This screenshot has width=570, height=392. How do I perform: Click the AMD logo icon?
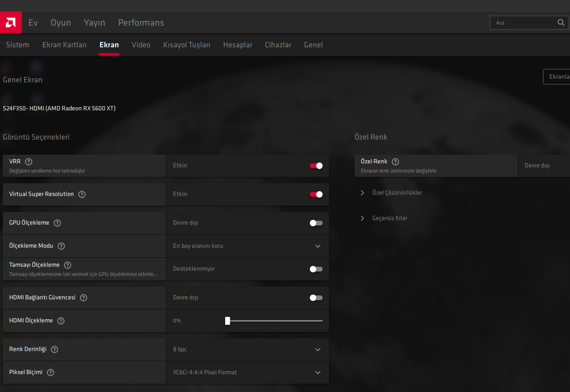tap(11, 22)
